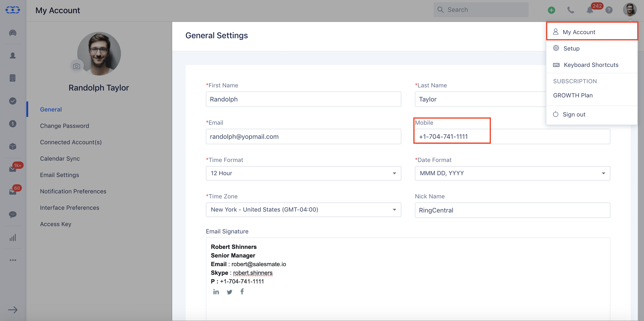The width and height of the screenshot is (644, 321).
Task: Open the Reports bar chart icon
Action: coord(13,237)
